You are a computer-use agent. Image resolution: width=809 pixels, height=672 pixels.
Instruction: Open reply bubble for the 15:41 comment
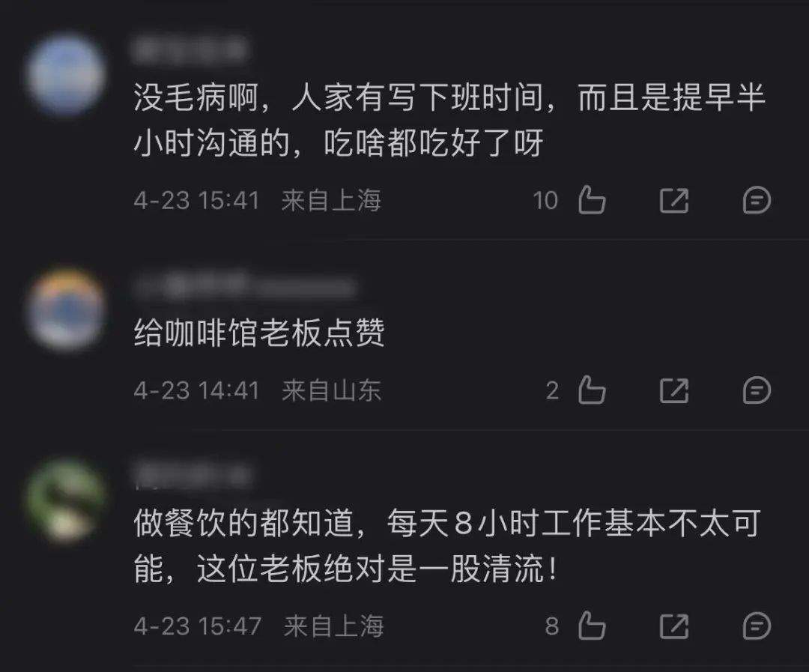click(x=757, y=200)
